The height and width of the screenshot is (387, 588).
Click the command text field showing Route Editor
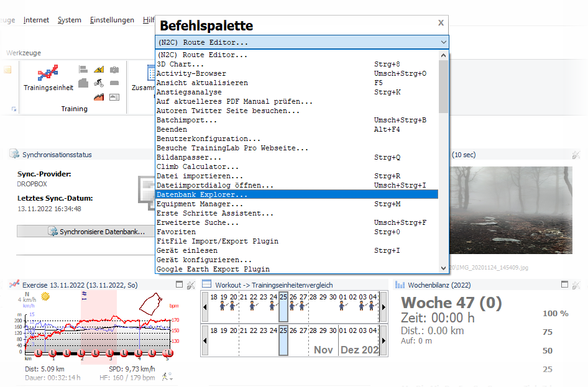coord(297,42)
